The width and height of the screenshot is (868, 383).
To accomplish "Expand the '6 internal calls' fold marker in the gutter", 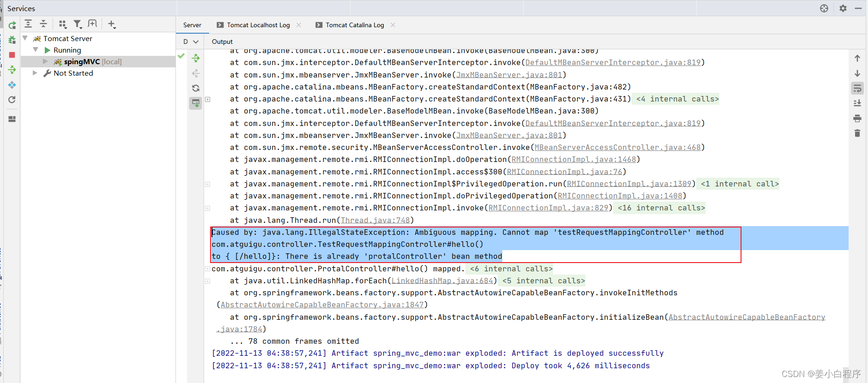I will [x=208, y=269].
